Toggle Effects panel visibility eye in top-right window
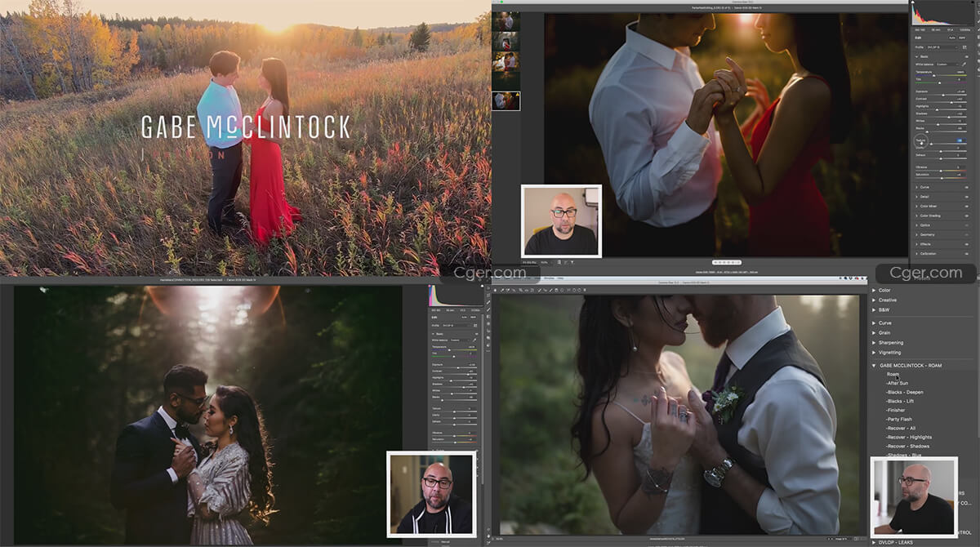This screenshot has width=980, height=547. coord(967,244)
